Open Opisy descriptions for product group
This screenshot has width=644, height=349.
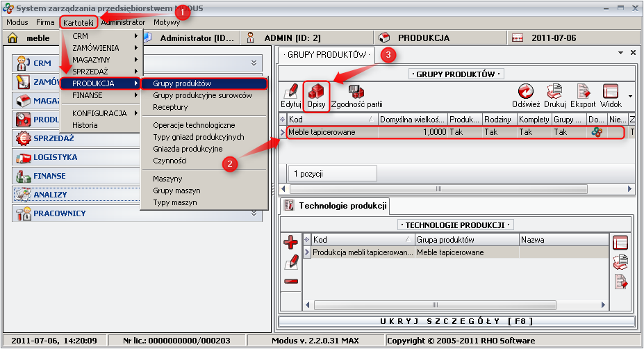[x=316, y=95]
